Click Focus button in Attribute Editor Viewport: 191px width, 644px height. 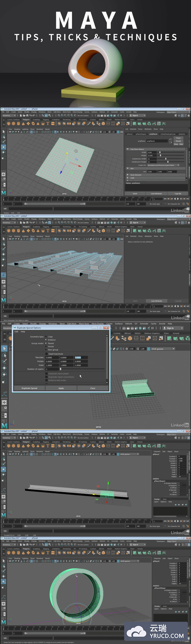[x=178, y=138]
